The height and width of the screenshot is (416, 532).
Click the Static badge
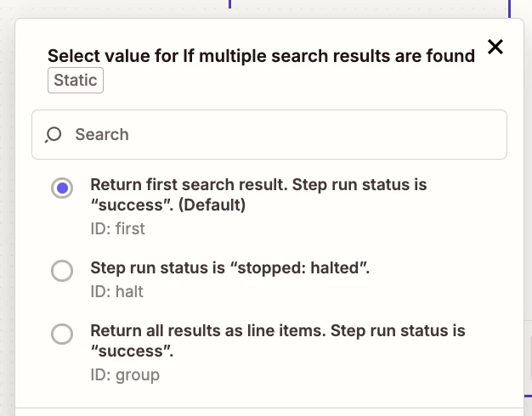(x=76, y=81)
